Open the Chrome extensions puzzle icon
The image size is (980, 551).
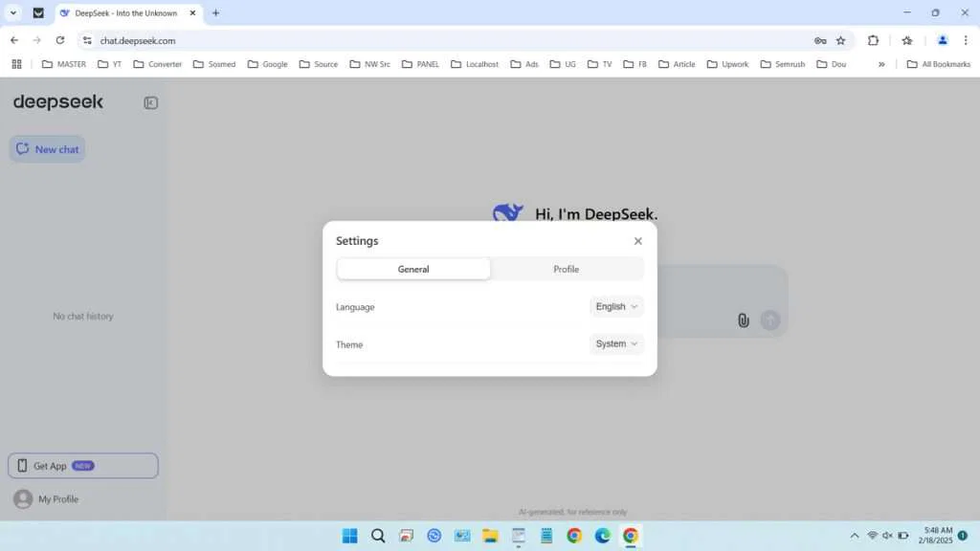(872, 40)
